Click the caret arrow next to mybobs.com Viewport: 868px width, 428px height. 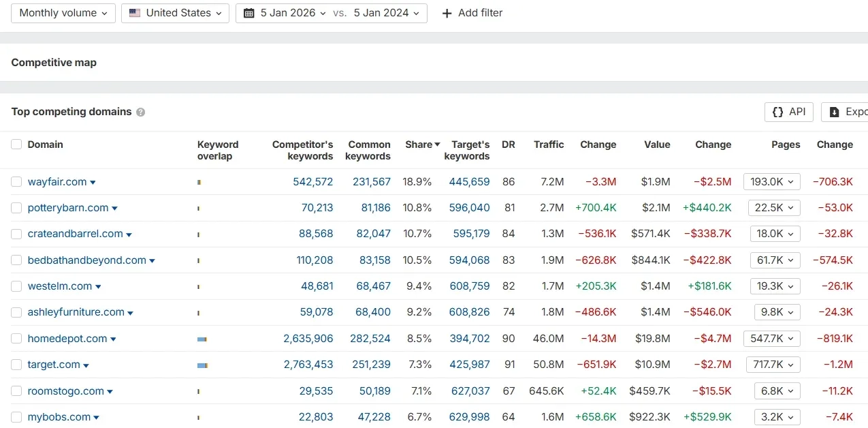[96, 418]
